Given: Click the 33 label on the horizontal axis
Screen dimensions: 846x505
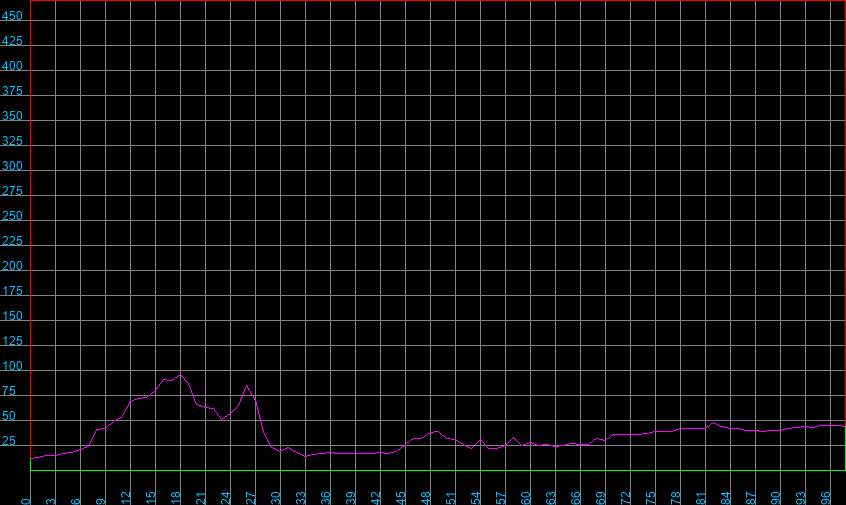Looking at the screenshot, I should [x=301, y=498].
